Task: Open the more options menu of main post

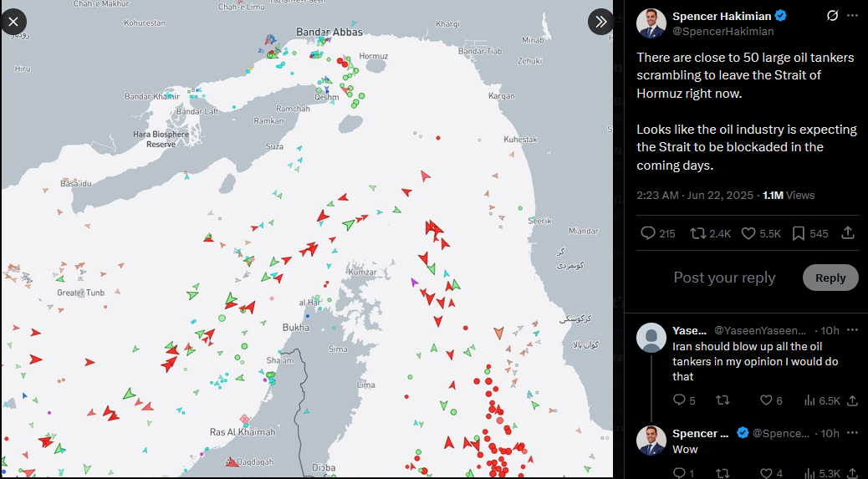Action: (x=852, y=16)
